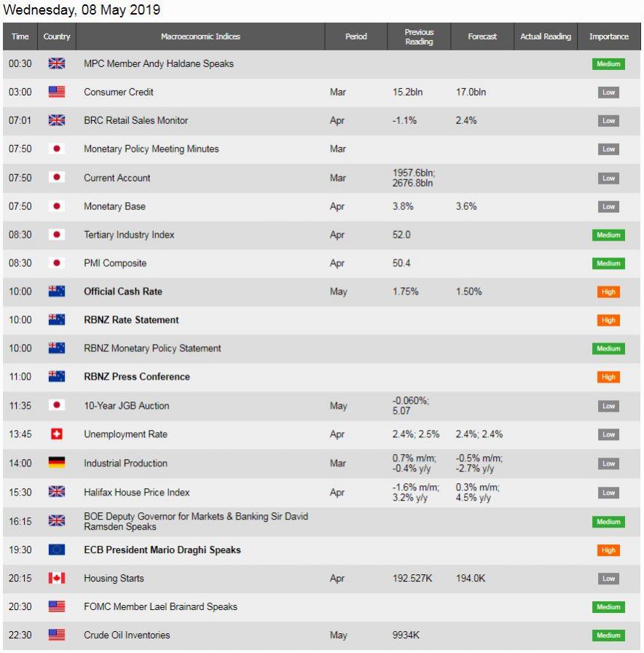
Task: Click the High badge for RBNZ Rate Statement
Action: [x=608, y=320]
